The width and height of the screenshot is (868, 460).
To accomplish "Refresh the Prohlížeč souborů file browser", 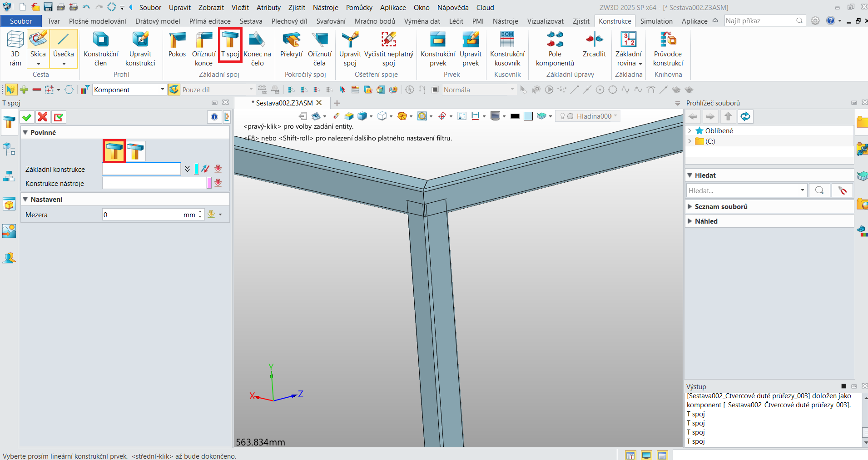I will 745,116.
